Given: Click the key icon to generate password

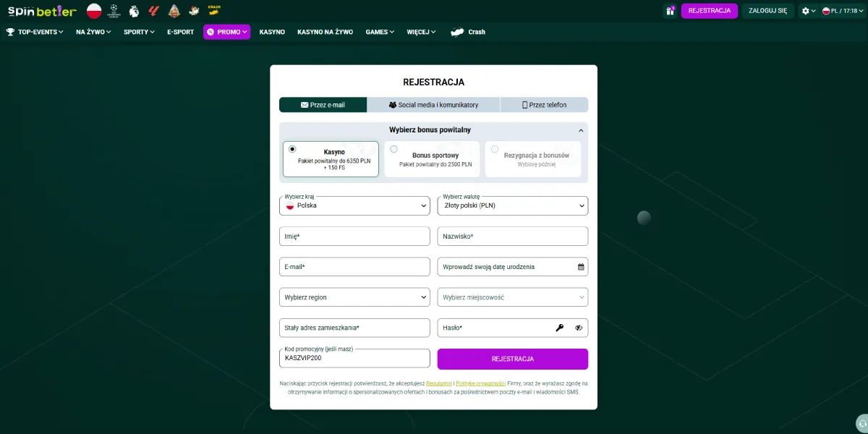Looking at the screenshot, I should coord(560,328).
